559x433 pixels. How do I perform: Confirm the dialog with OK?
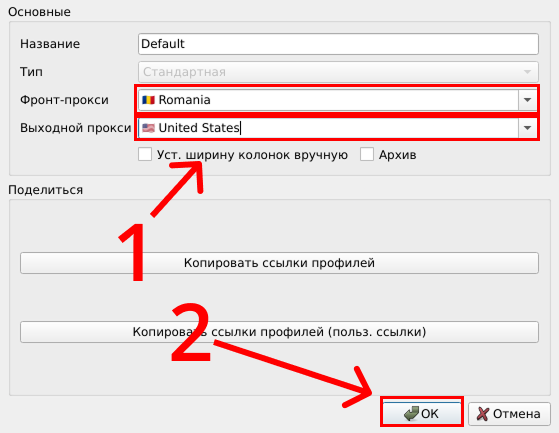(421, 413)
